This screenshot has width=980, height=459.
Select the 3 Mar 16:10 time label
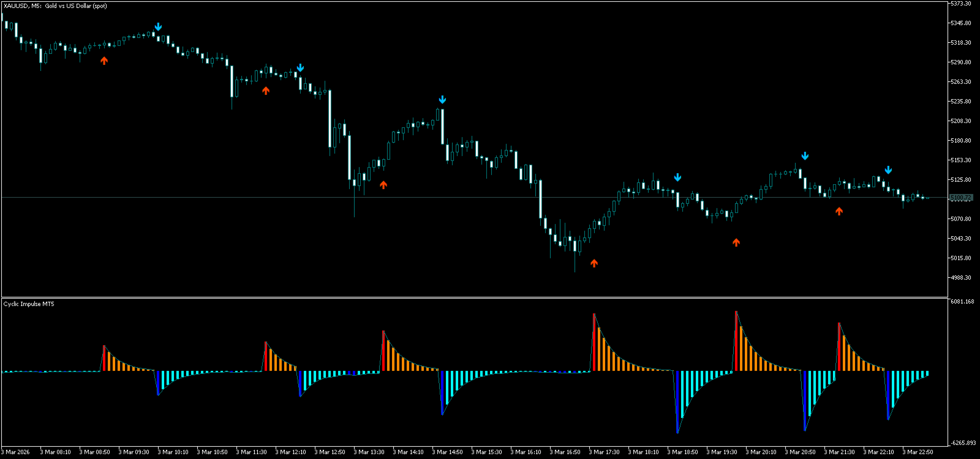(x=526, y=452)
